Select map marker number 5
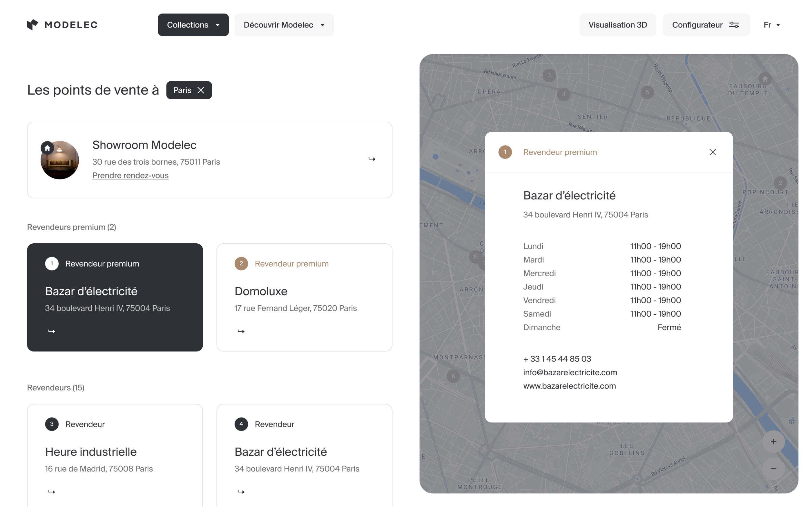Screen dimensions: 812x507 647,92
